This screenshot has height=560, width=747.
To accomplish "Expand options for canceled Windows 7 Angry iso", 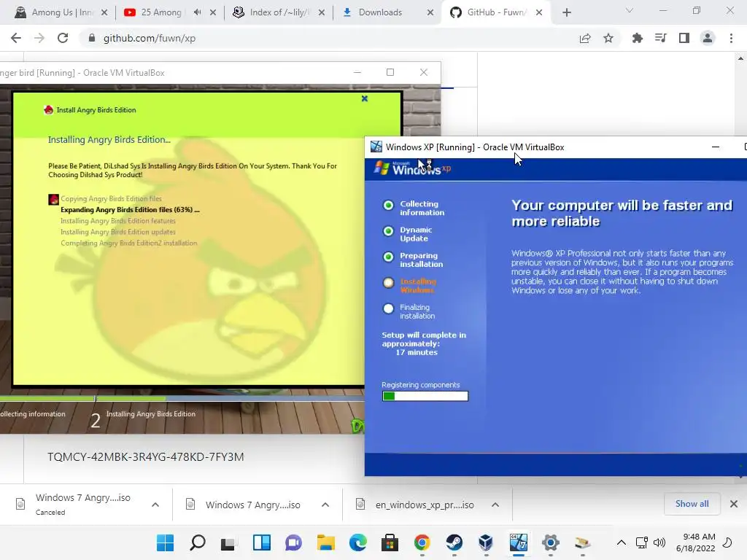I will tap(155, 505).
